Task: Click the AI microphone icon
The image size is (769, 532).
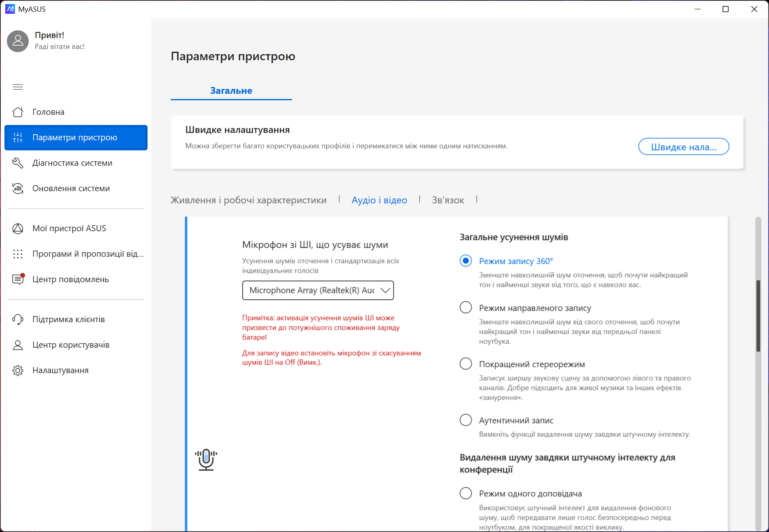Action: click(206, 460)
